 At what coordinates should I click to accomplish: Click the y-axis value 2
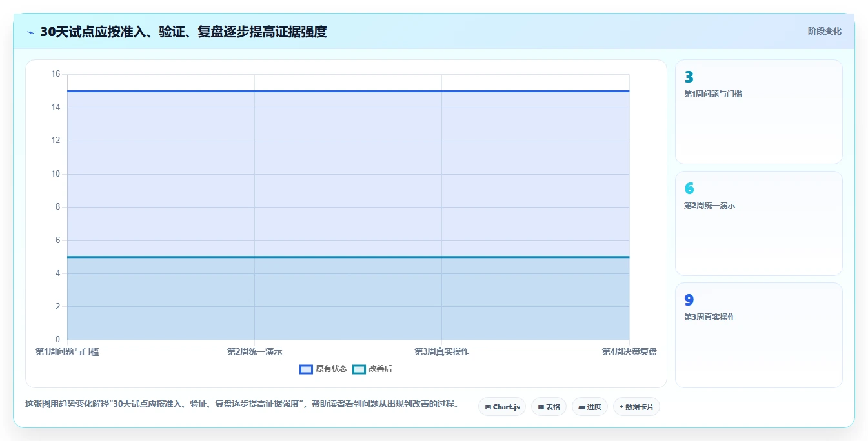click(57, 306)
